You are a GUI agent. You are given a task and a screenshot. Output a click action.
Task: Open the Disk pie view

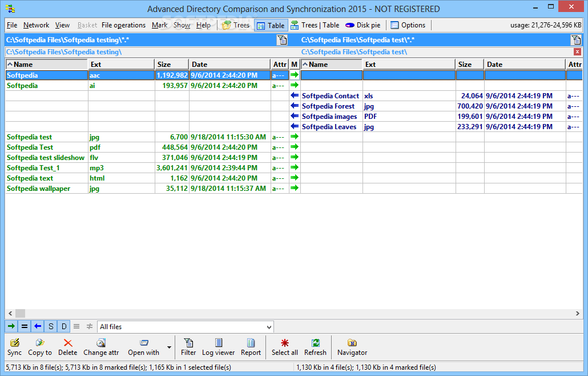point(363,25)
